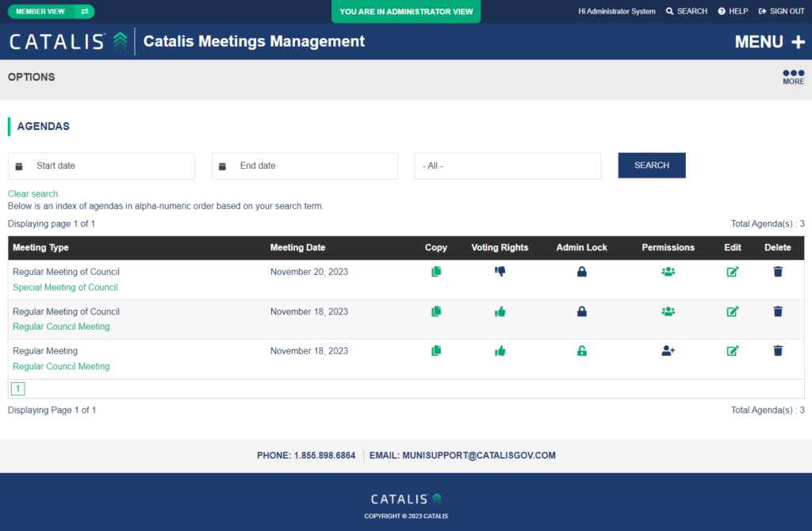
Task: Toggle voting rights thumbs-down for November 20 agenda
Action: 500,272
